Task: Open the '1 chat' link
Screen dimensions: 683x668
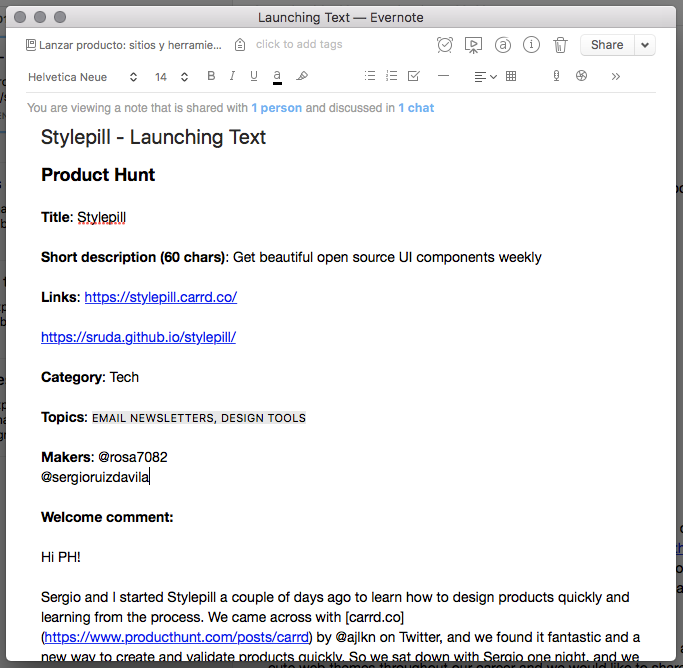Action: click(x=416, y=108)
